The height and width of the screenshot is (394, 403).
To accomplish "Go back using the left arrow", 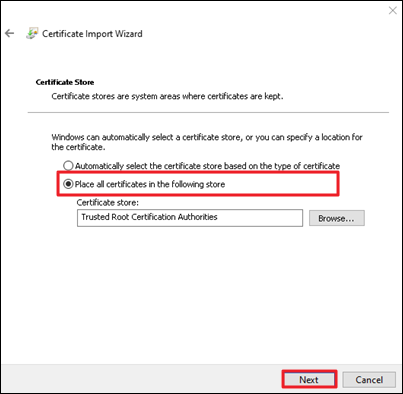I will point(10,33).
